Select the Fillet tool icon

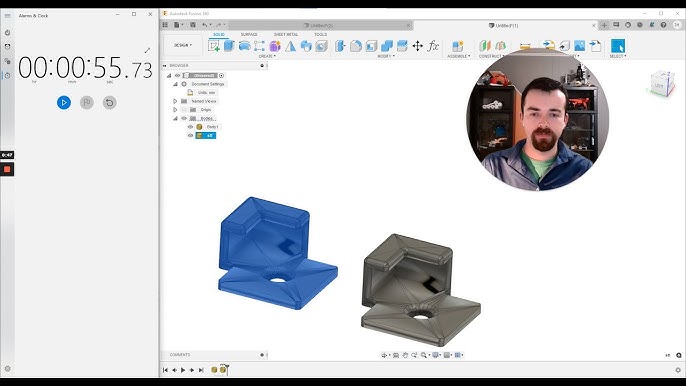[x=356, y=46]
